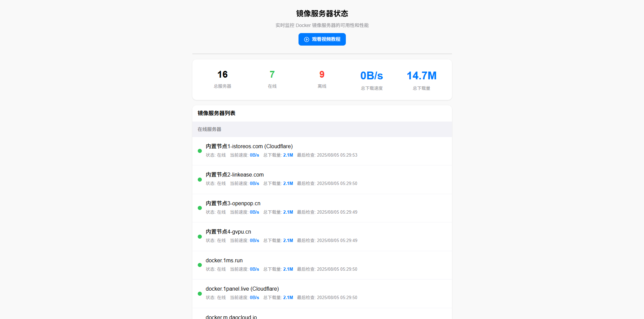Click the total servers count 16
Viewport: 644px width, 319px height.
222,74
